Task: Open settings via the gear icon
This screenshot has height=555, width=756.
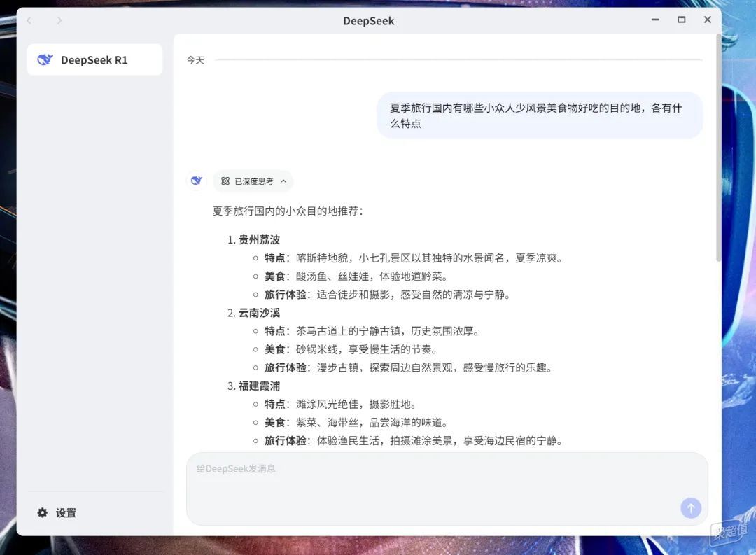Action: click(x=43, y=512)
